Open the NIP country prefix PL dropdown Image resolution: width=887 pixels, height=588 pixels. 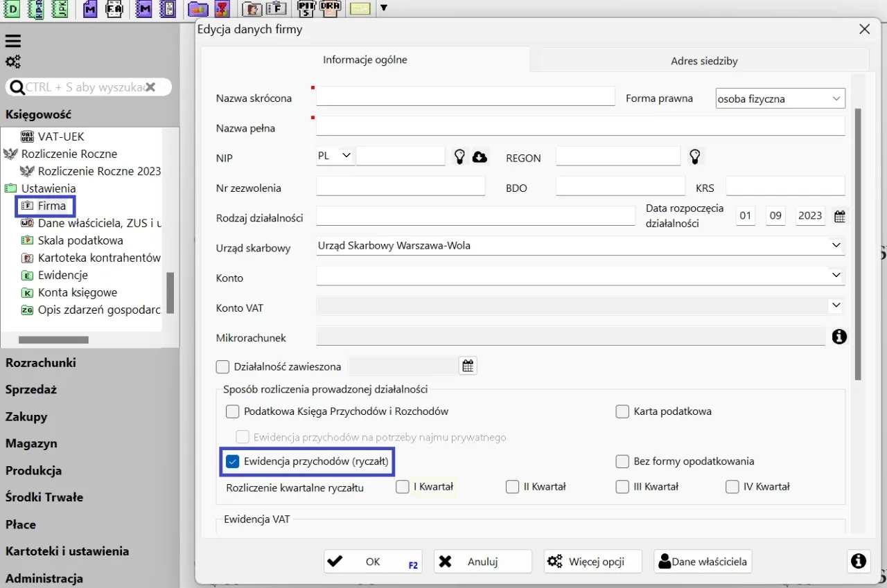pos(335,157)
